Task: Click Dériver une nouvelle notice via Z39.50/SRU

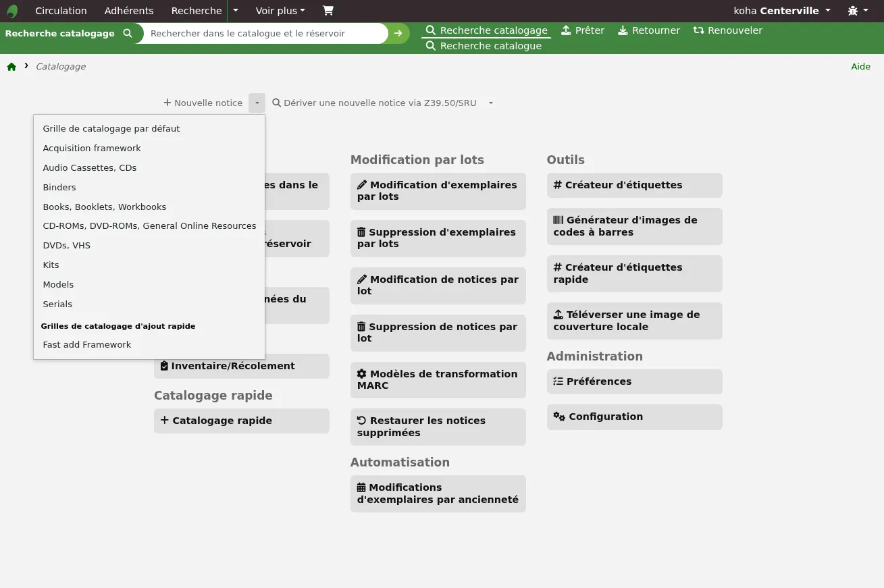Action: click(374, 103)
